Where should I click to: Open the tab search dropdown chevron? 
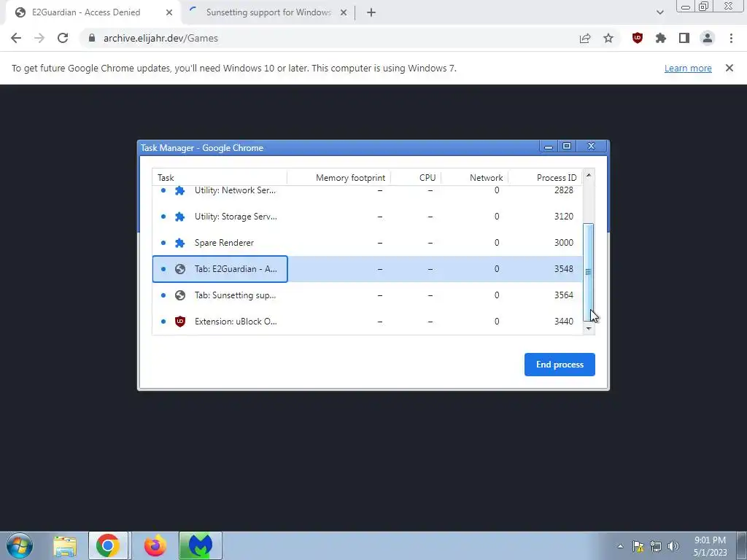coord(659,12)
